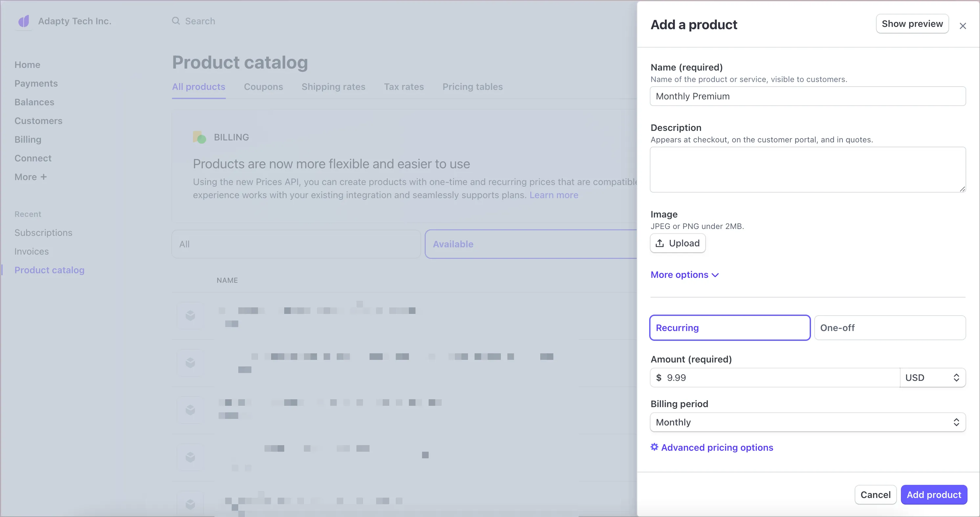The width and height of the screenshot is (980, 517).
Task: Click the search magnifier icon
Action: point(176,21)
